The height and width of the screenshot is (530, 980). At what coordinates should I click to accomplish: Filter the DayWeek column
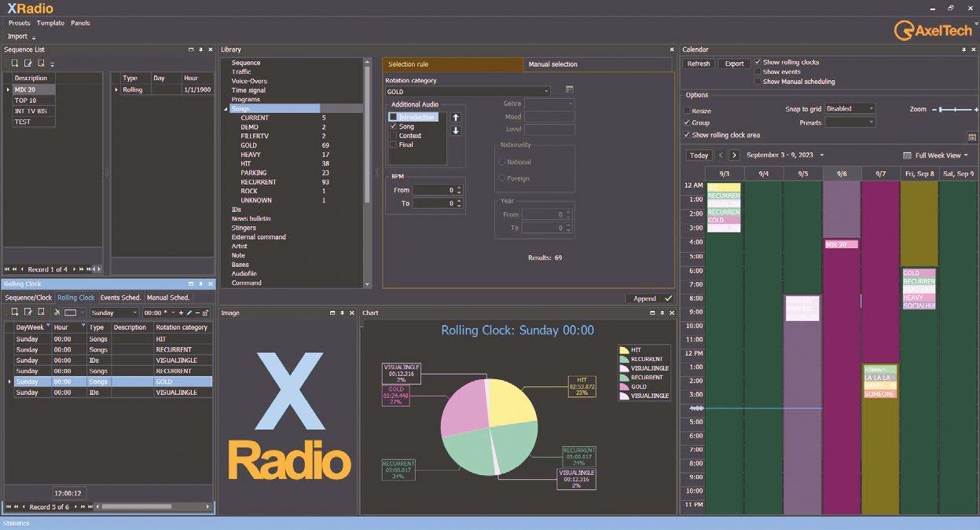48,325
